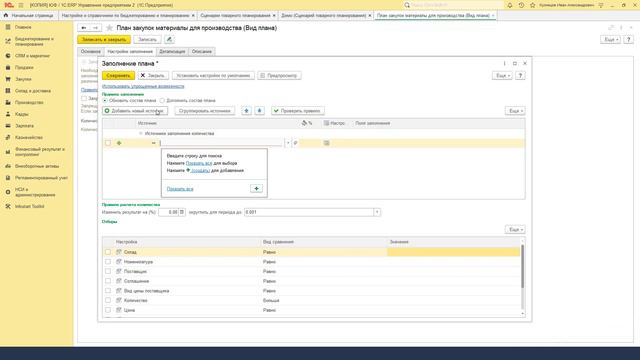Open CRM и маркетинг section
The image size is (640, 360).
(32, 56)
